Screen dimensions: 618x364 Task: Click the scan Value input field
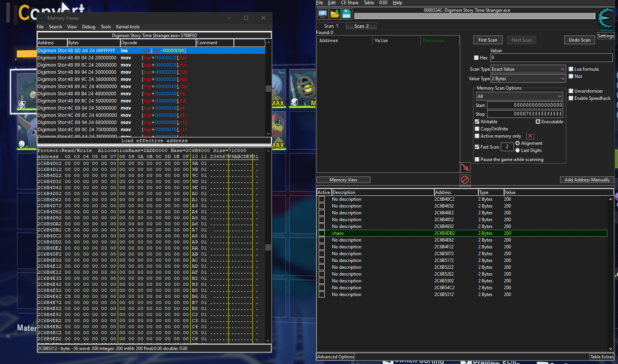pyautogui.click(x=551, y=58)
